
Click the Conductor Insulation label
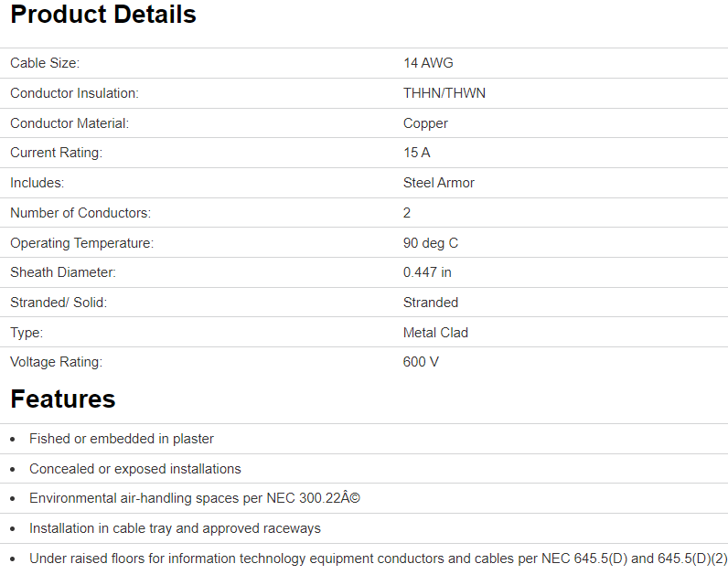pyautogui.click(x=74, y=93)
